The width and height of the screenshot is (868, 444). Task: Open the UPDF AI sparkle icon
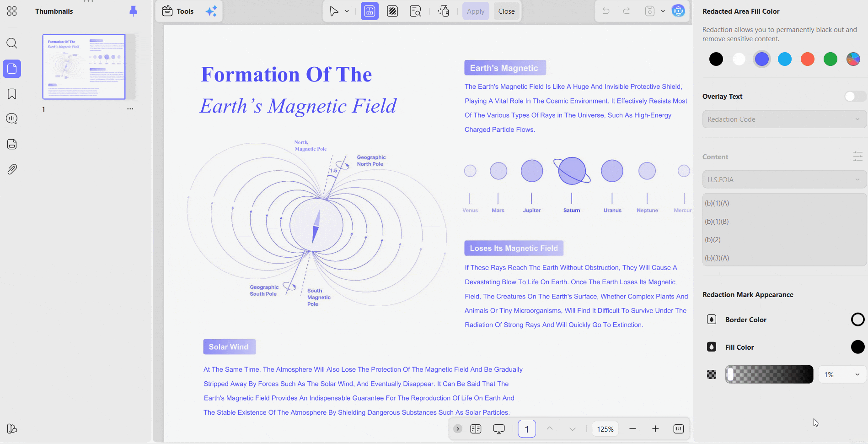[x=211, y=11]
